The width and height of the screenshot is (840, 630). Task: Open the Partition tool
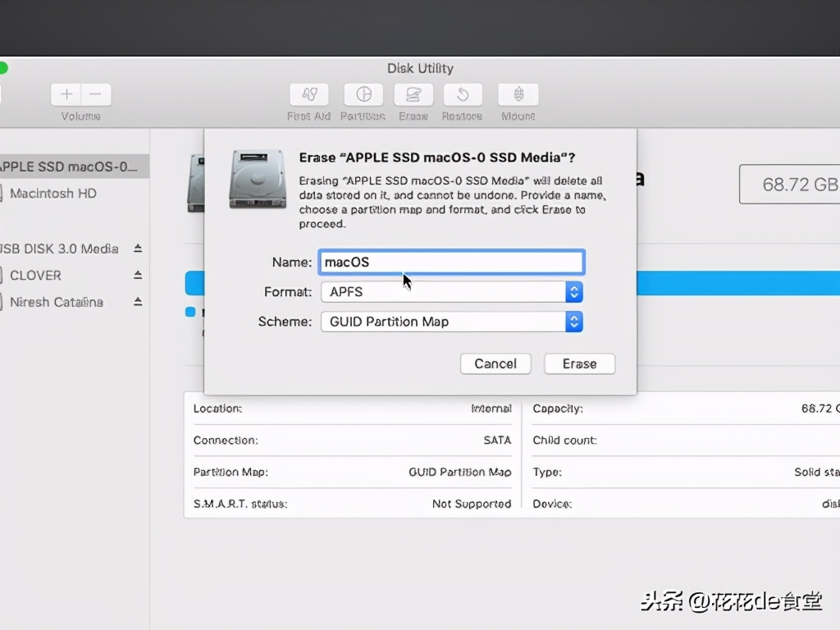point(363,94)
